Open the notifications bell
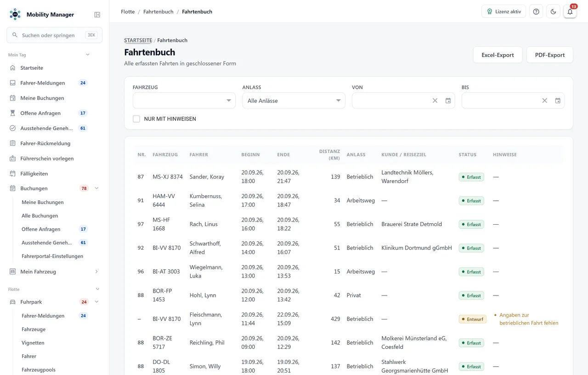This screenshot has height=375, width=588. coord(570,11)
